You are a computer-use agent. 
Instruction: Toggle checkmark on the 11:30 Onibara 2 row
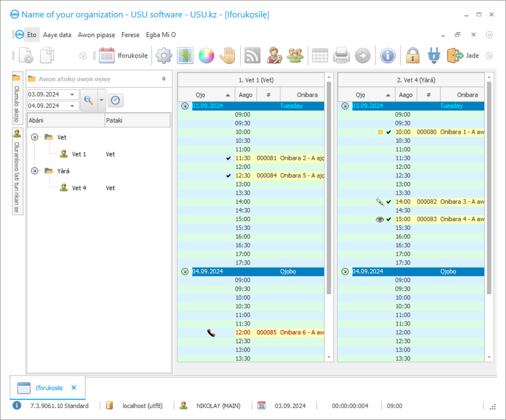pos(228,158)
